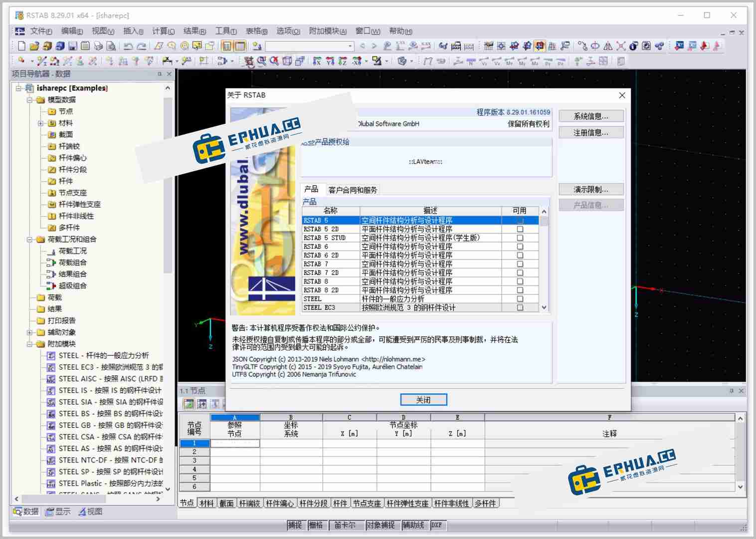Open the dropdown arrow beside the render cube icon
Screen dimensions: 756x539
(x=412, y=61)
